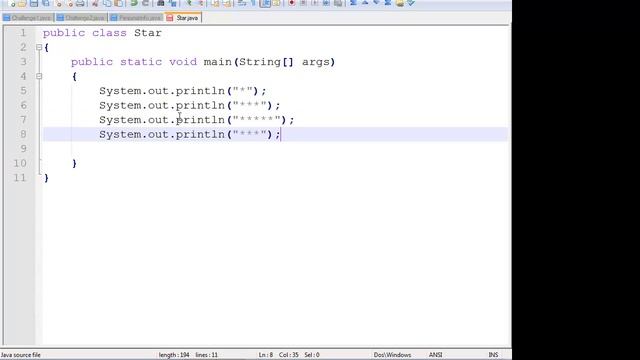
Task: Save the file with the Save icon
Action: pyautogui.click(x=34, y=3)
